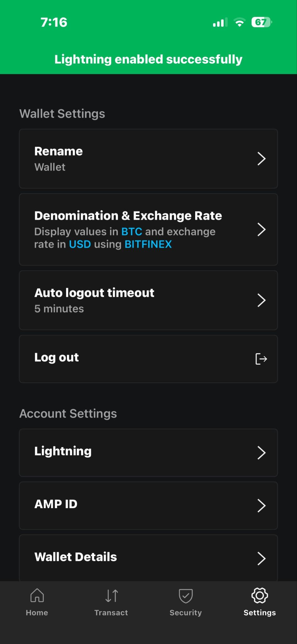Tap the Home house icon
Screen dimensions: 297x644
[x=37, y=595]
